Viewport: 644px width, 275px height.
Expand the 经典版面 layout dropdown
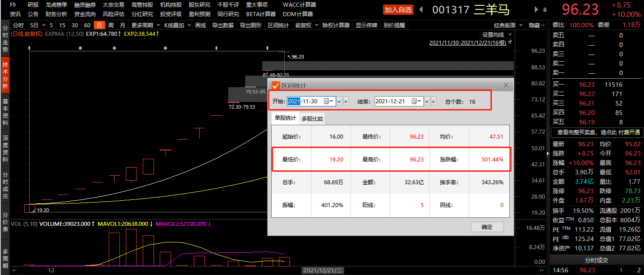(507, 25)
